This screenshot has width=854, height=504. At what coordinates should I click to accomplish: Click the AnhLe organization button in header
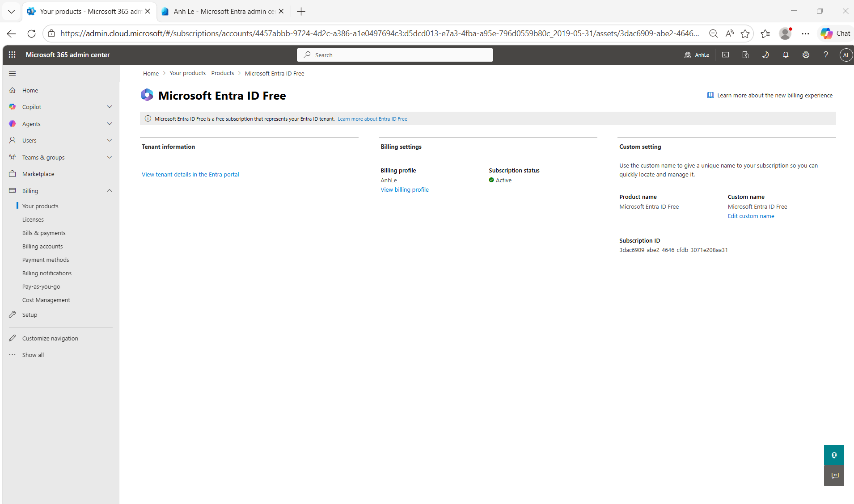[697, 55]
